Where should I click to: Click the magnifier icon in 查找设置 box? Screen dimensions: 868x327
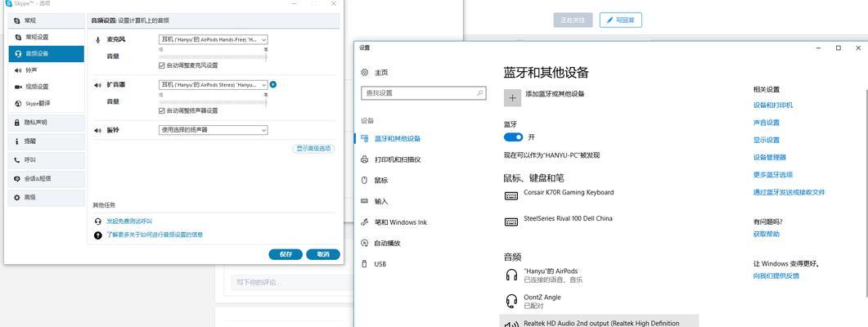coord(480,93)
